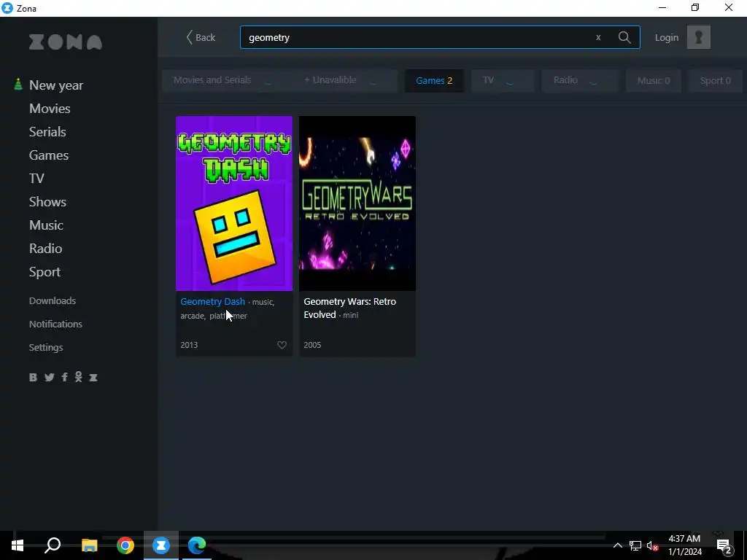
Task: Open Settings in the sidebar
Action: pos(46,347)
